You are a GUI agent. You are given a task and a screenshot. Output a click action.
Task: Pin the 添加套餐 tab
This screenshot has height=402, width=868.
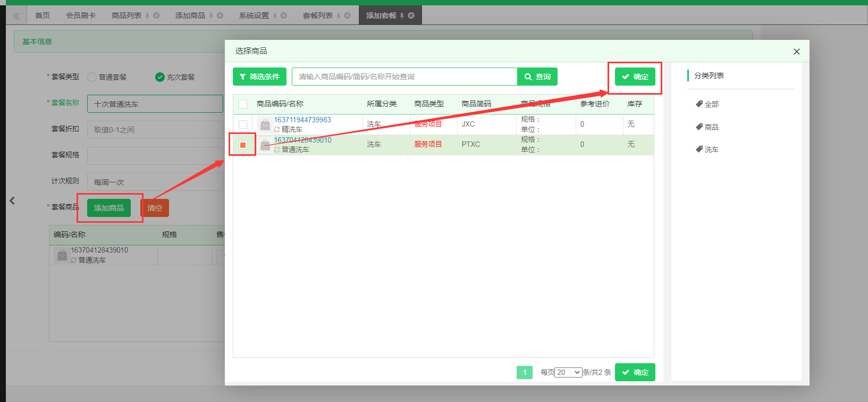(402, 16)
